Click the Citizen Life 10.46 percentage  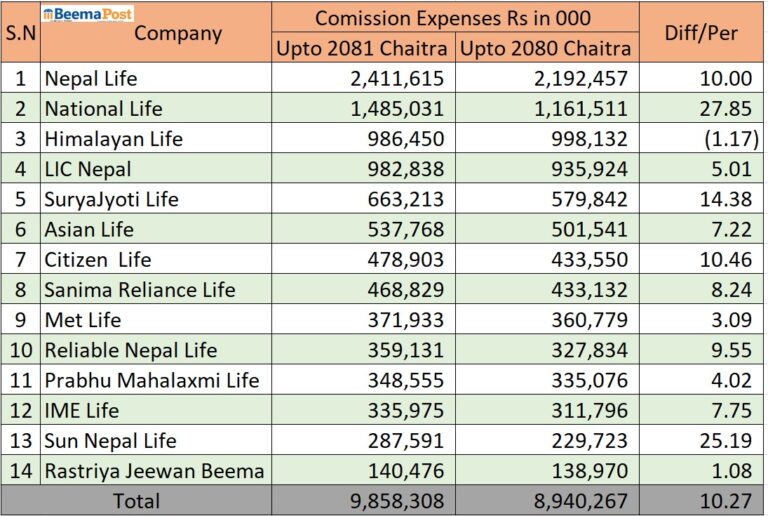click(x=726, y=259)
